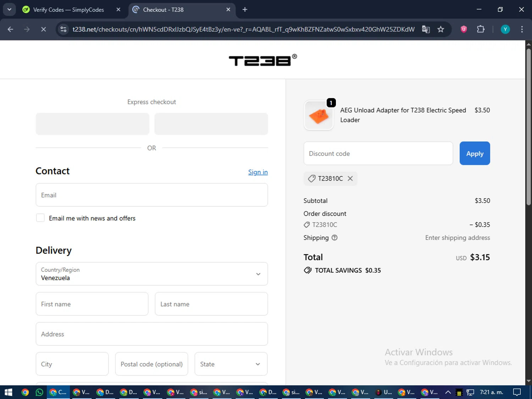Viewport: 532px width, 399px height.
Task: Click the yellow tray icon in the taskbar
Action: tap(459, 392)
